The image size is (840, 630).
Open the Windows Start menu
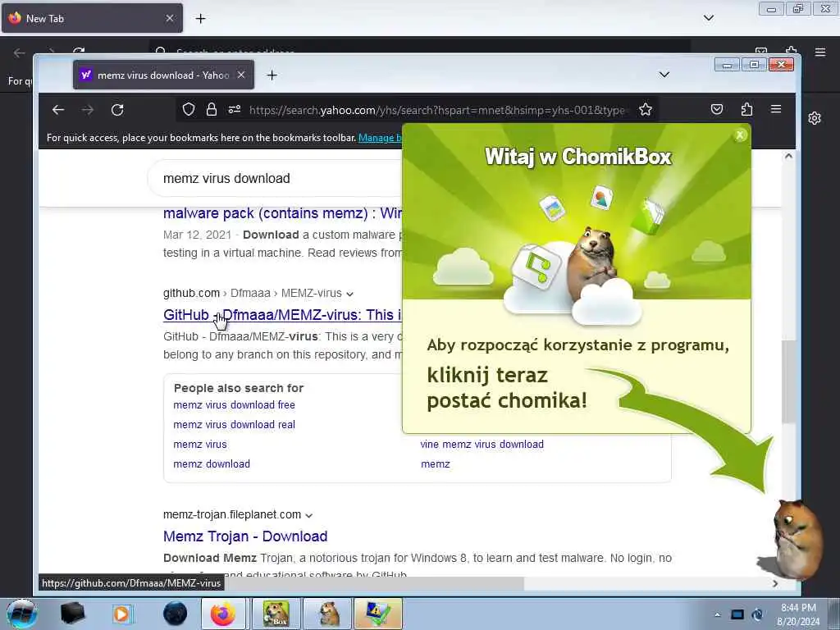click(x=21, y=614)
